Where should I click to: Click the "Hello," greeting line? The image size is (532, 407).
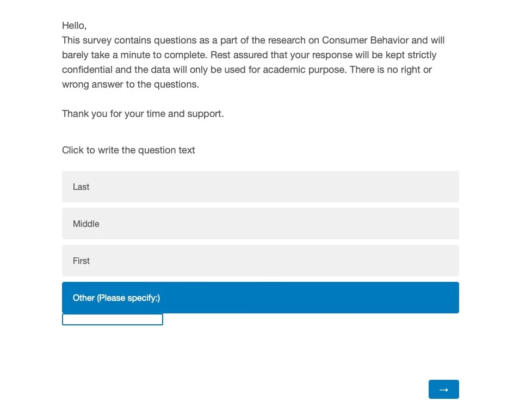(75, 26)
